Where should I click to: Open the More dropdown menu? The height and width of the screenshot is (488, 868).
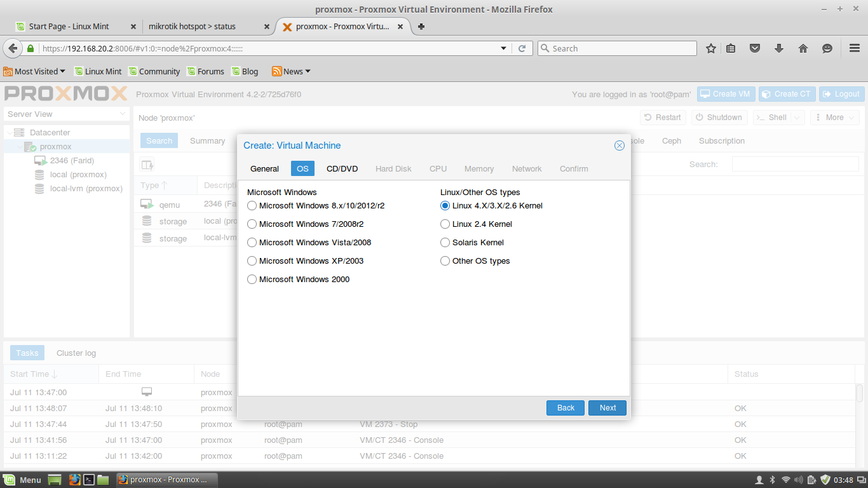point(835,118)
